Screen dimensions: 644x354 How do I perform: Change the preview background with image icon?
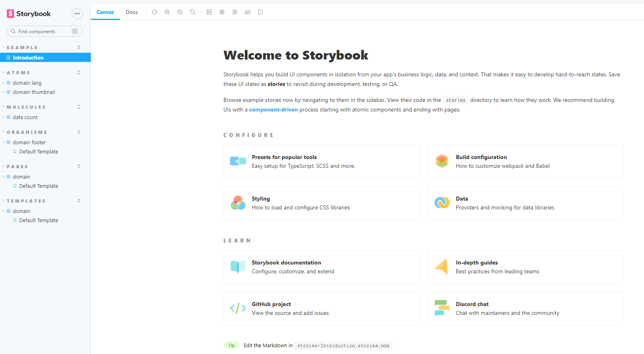tap(209, 12)
